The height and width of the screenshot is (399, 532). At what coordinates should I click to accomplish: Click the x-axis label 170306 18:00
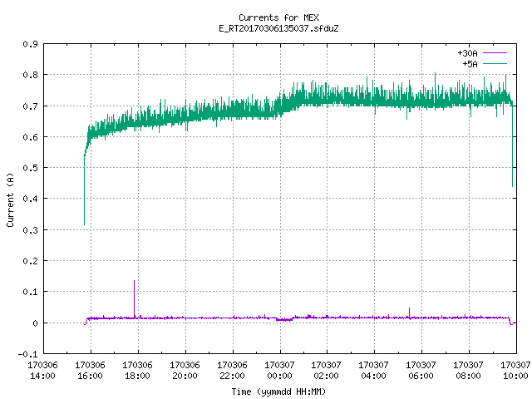[x=137, y=371]
